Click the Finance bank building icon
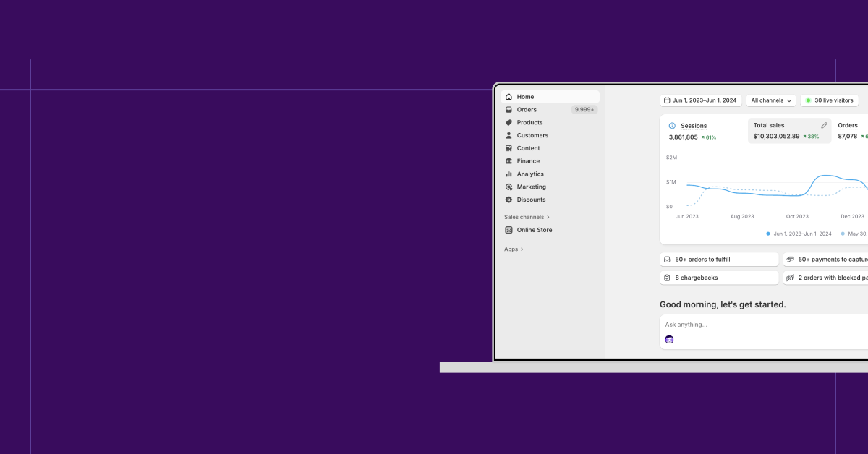 (509, 161)
